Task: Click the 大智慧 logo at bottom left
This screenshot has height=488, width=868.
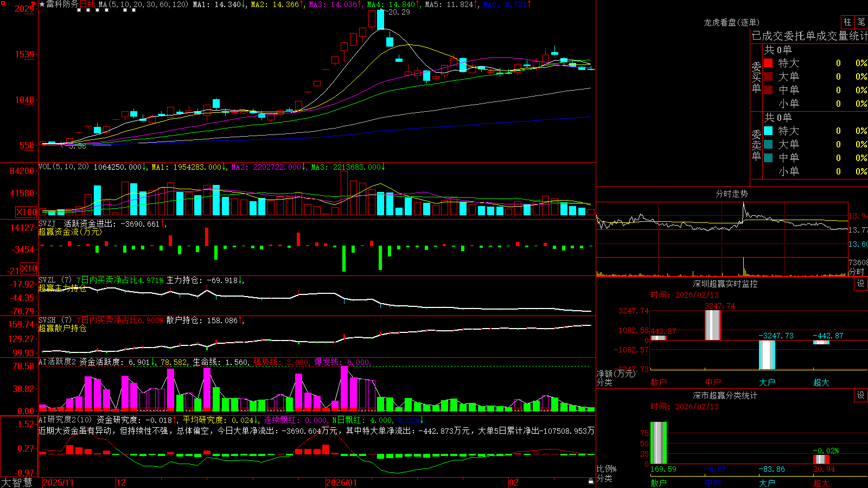Action: [17, 483]
